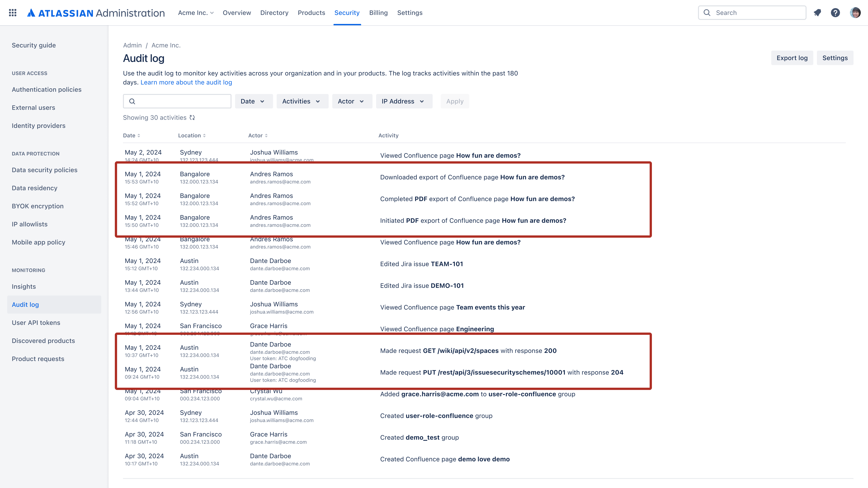This screenshot has height=488, width=868.
Task: Sort by Actor column arrows
Action: pyautogui.click(x=266, y=135)
